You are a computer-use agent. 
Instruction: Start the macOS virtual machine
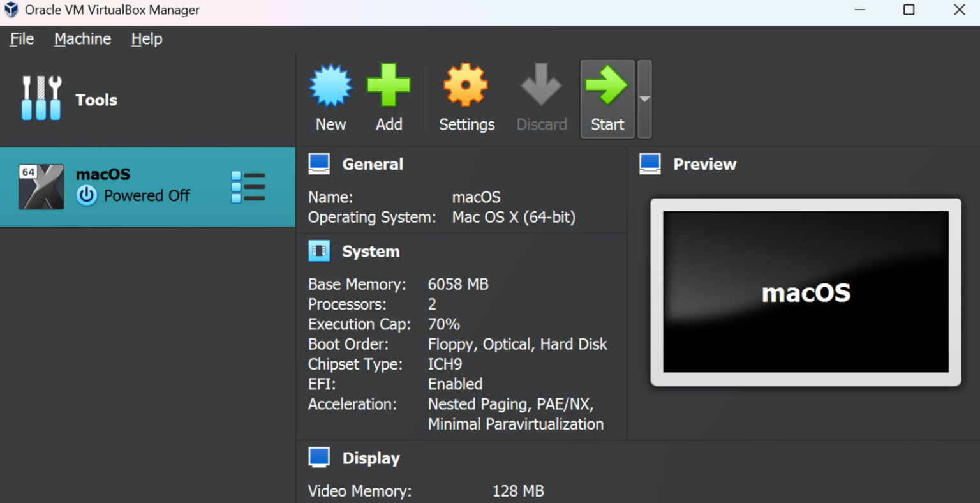[x=606, y=99]
